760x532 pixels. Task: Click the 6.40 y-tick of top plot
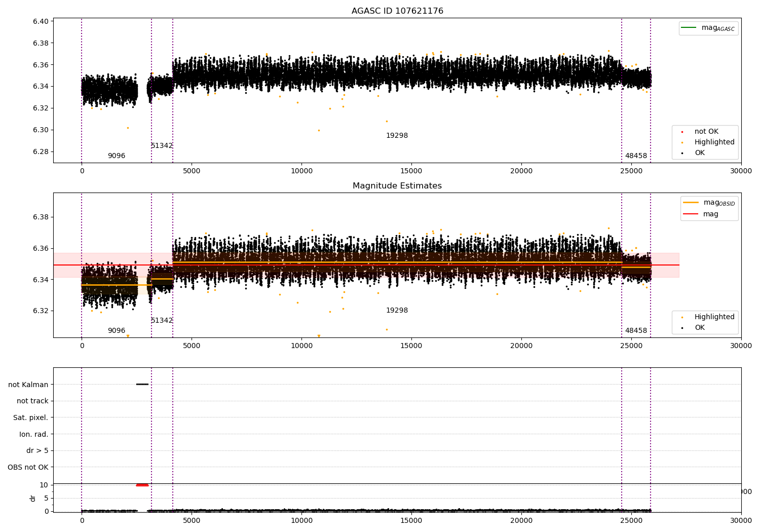41,21
